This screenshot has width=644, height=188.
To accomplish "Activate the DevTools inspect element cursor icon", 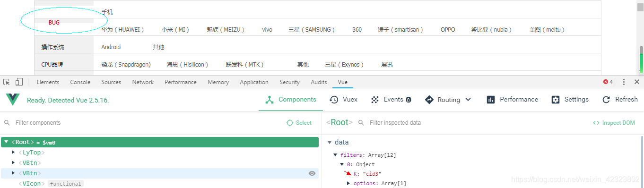I will pyautogui.click(x=7, y=82).
